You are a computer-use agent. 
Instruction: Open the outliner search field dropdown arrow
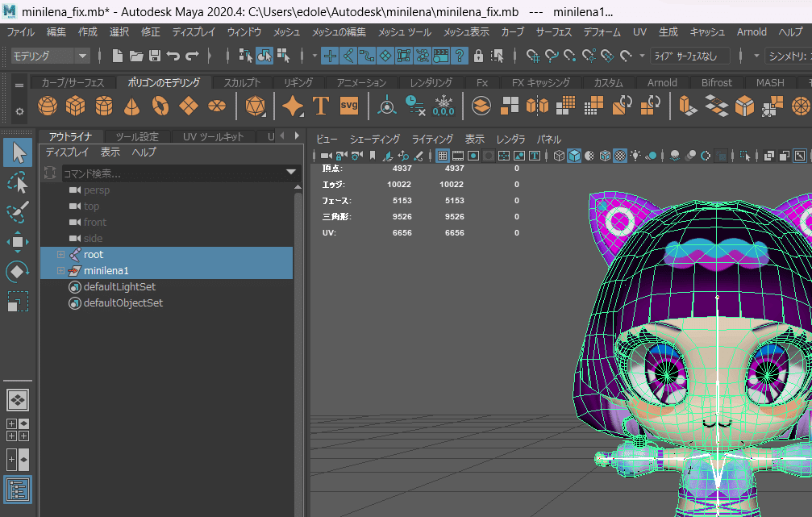[x=291, y=172]
